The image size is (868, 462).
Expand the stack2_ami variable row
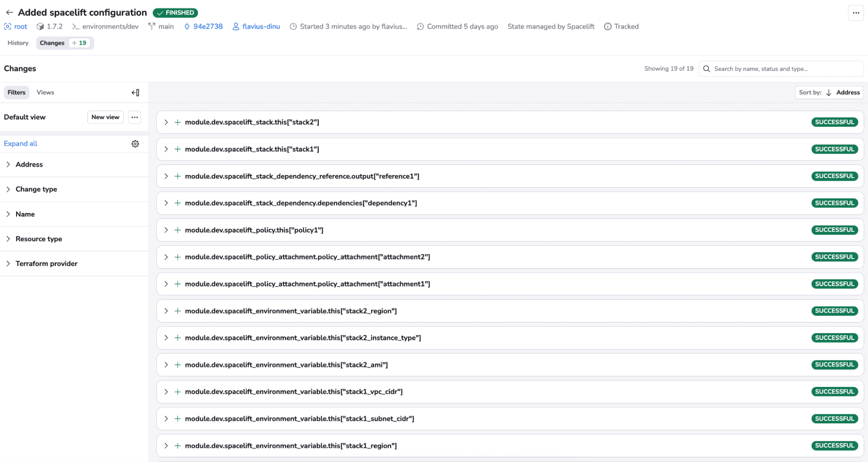click(166, 365)
